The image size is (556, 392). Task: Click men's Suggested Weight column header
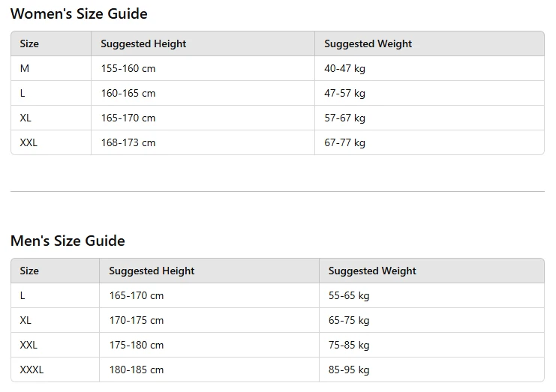click(x=372, y=271)
